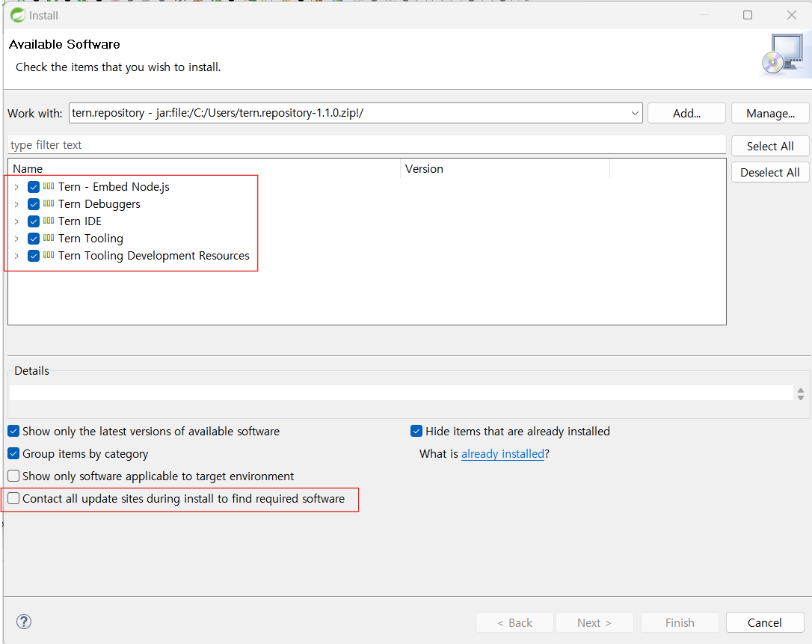This screenshot has width=812, height=644.
Task: Expand Tern Tooling Development Resources category
Action: coord(16,256)
